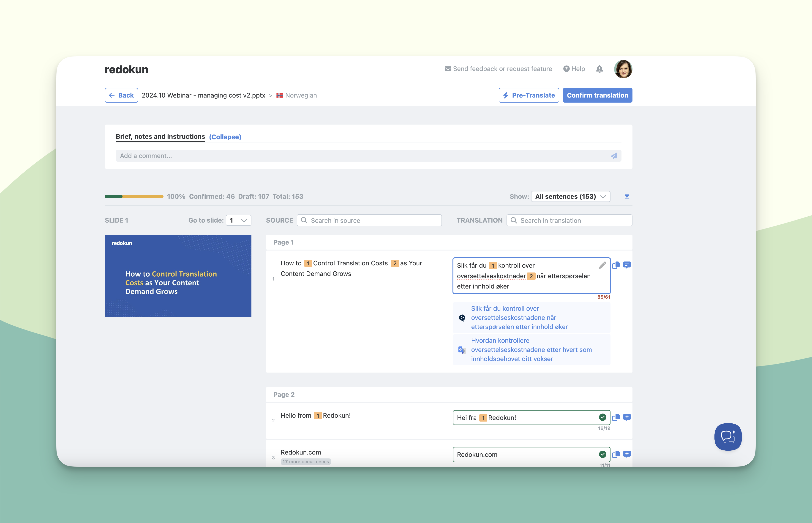Open notifications bell

click(x=599, y=69)
